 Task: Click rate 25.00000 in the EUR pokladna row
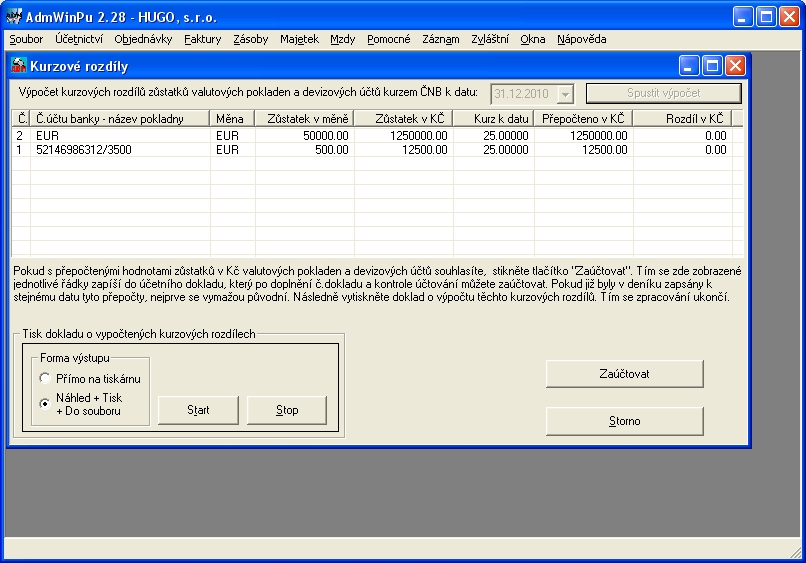pyautogui.click(x=494, y=136)
